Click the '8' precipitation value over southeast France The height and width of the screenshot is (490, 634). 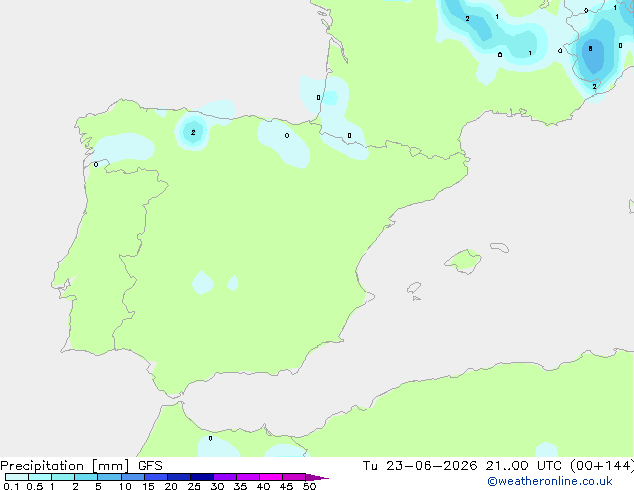coord(590,49)
